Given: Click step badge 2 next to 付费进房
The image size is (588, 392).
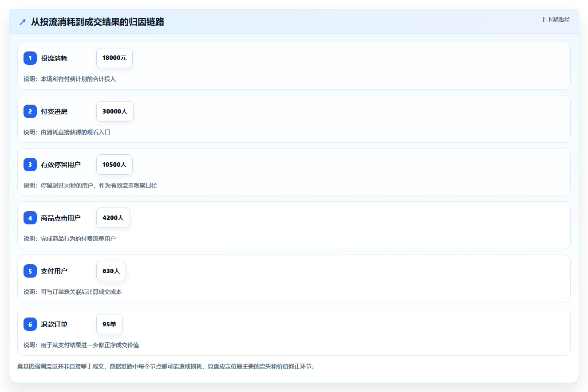Looking at the screenshot, I should (x=30, y=111).
